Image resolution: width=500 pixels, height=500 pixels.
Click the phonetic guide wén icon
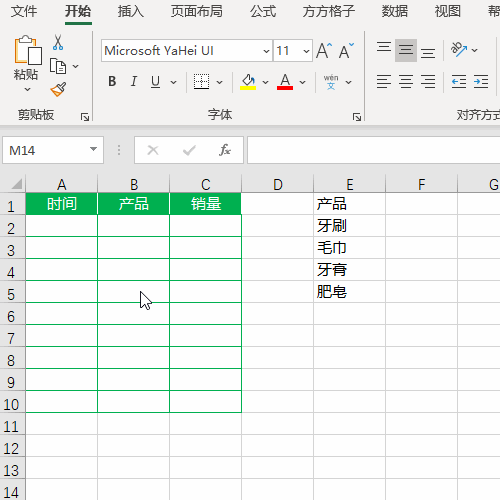point(331,82)
